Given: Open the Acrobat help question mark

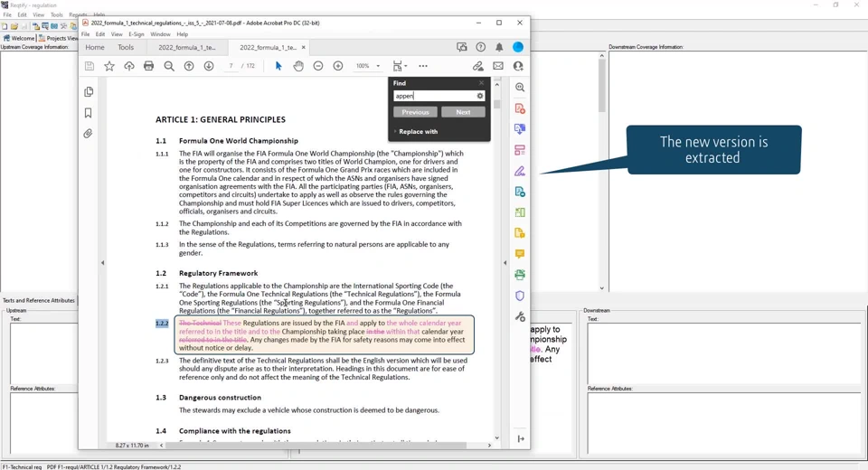Looking at the screenshot, I should [x=480, y=47].
